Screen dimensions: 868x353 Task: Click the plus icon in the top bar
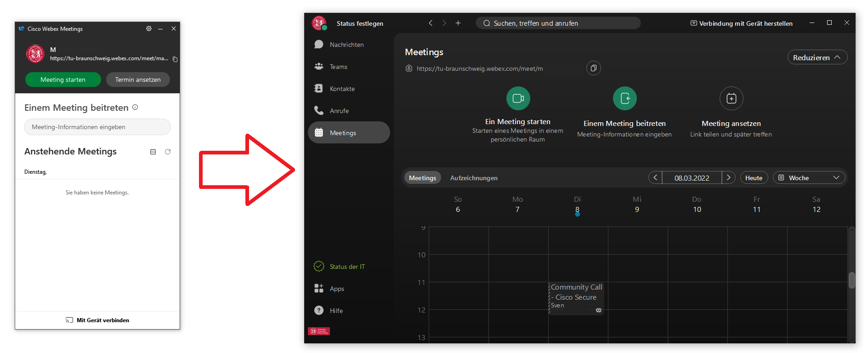[458, 23]
